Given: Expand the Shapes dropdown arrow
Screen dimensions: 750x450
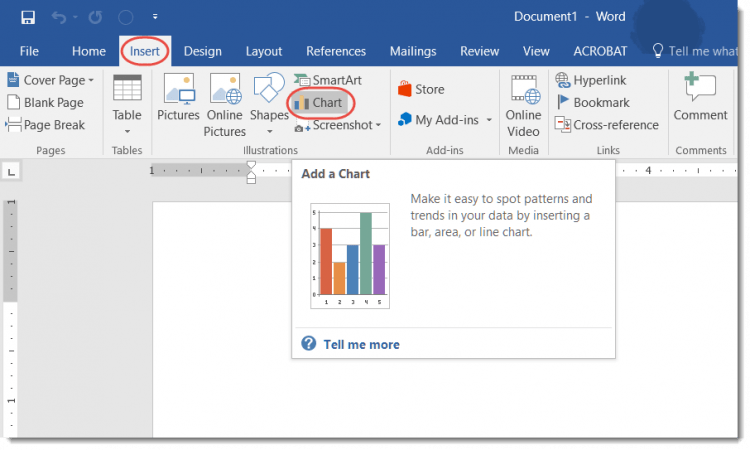Looking at the screenshot, I should pyautogui.click(x=269, y=131).
